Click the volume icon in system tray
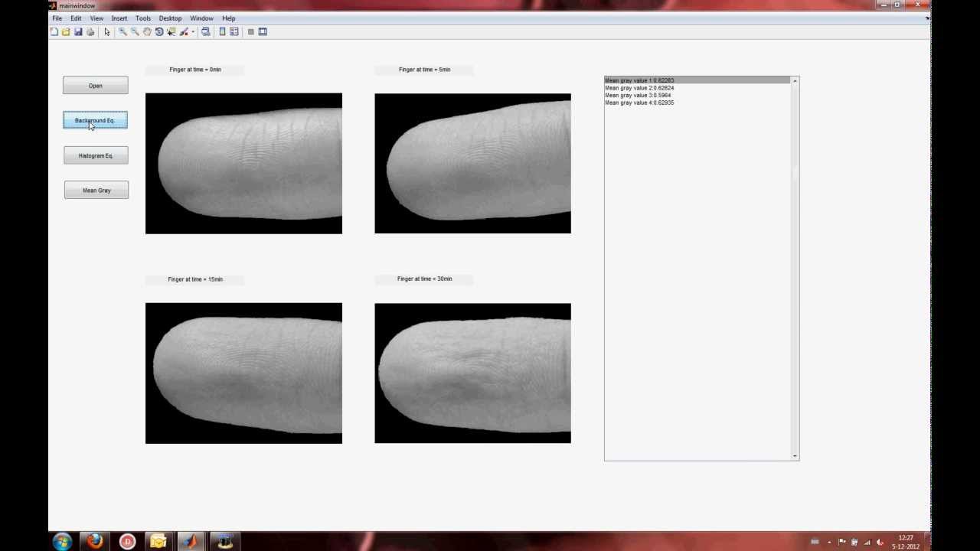 pyautogui.click(x=880, y=543)
